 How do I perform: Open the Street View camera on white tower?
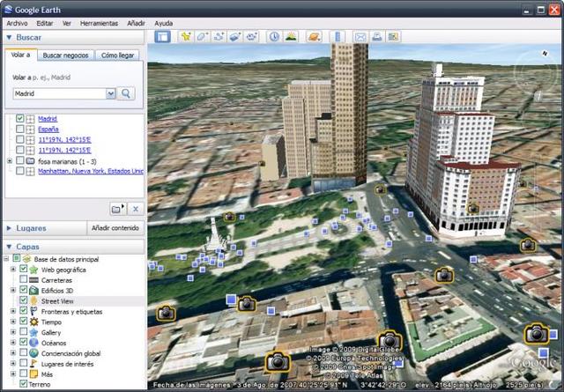[x=472, y=208]
